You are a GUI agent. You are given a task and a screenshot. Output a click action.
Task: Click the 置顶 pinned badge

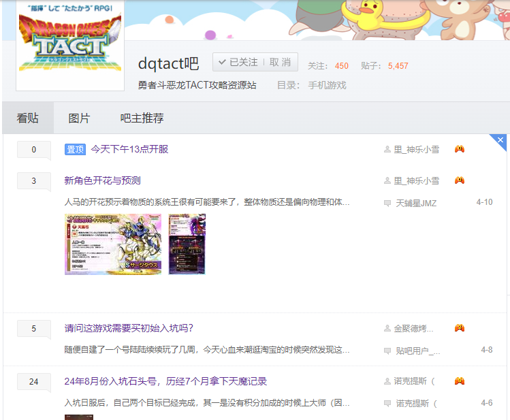pos(75,150)
